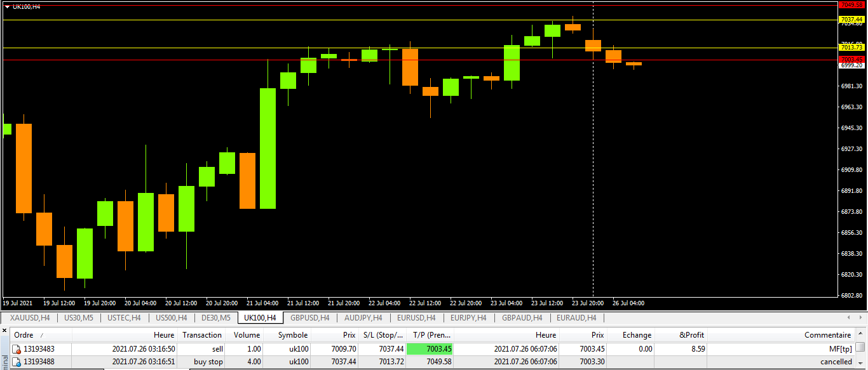Click the buy stop order 13193488 icon

pos(17,362)
